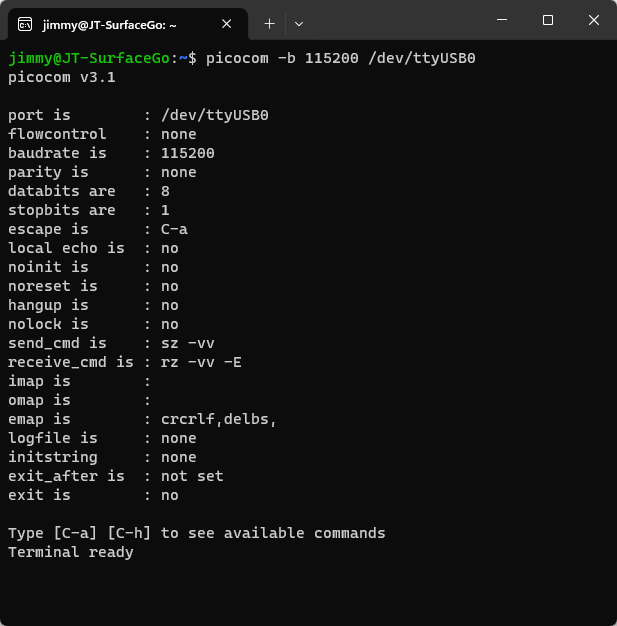Click the 'picocom v3.1' version line
This screenshot has height=626, width=617.
(62, 77)
